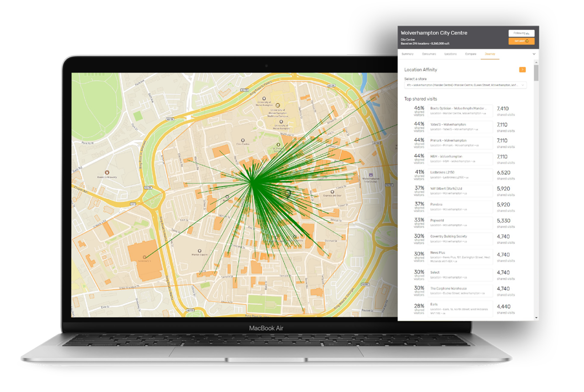Click the orange arrow beside Location Affinity
This screenshot has width=584, height=392.
coord(522,69)
